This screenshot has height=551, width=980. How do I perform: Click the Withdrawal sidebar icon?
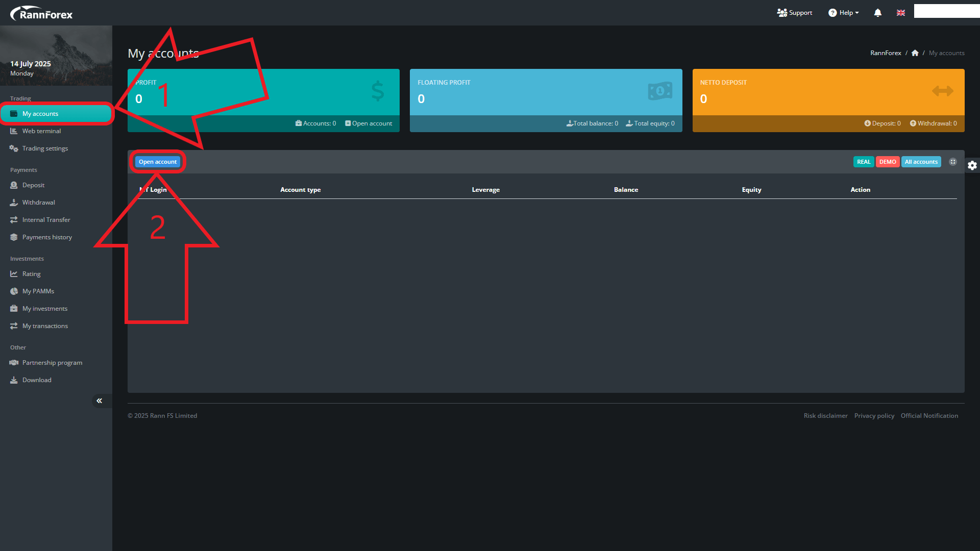tap(14, 203)
